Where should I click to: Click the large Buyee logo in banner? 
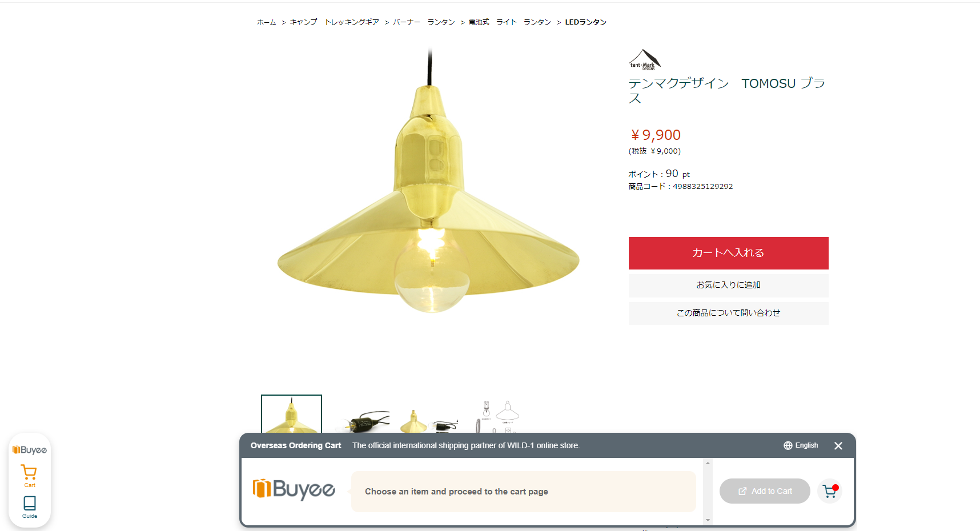tap(294, 489)
